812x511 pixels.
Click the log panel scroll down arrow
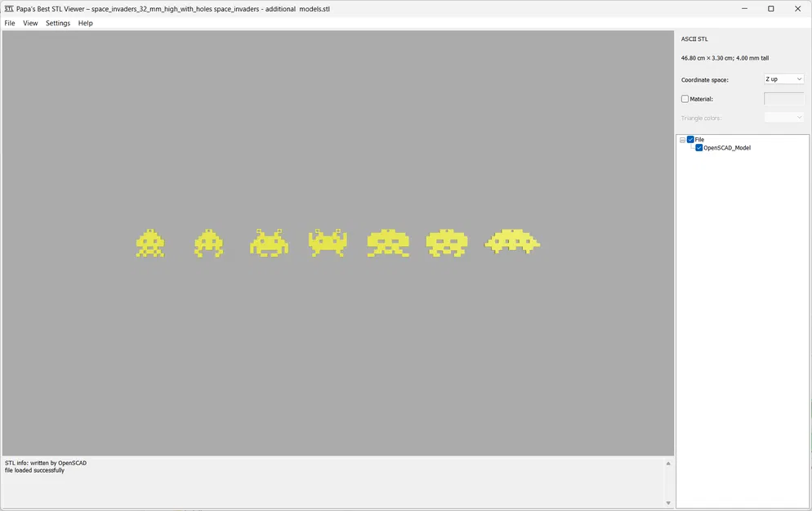pos(668,503)
